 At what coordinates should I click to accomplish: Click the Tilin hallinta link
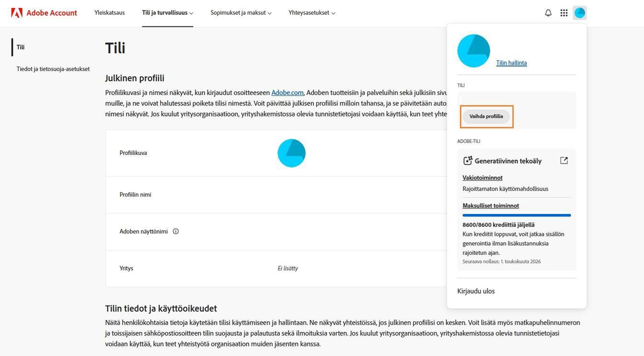click(x=511, y=63)
